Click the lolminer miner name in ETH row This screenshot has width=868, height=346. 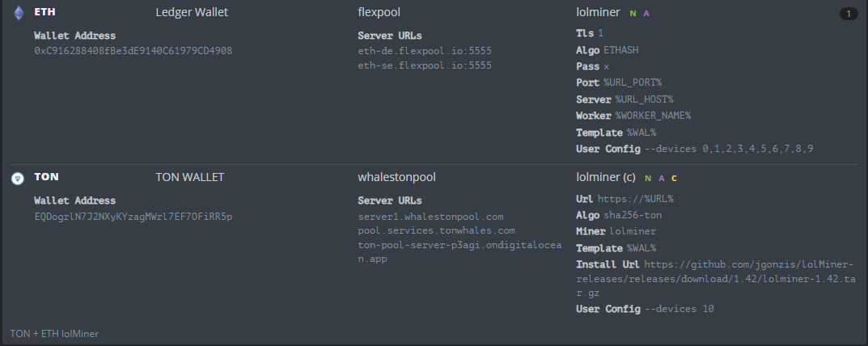(598, 13)
